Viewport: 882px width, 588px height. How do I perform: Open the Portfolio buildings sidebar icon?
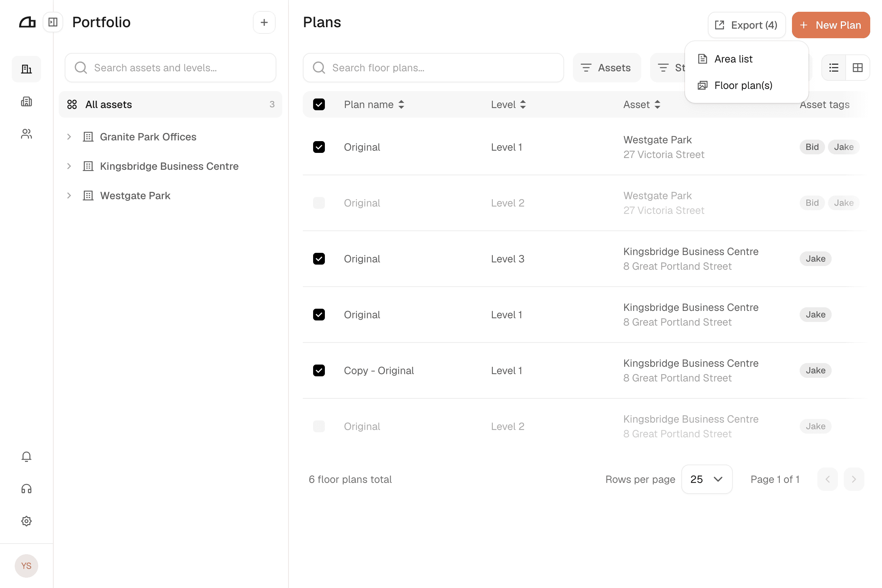(26, 69)
